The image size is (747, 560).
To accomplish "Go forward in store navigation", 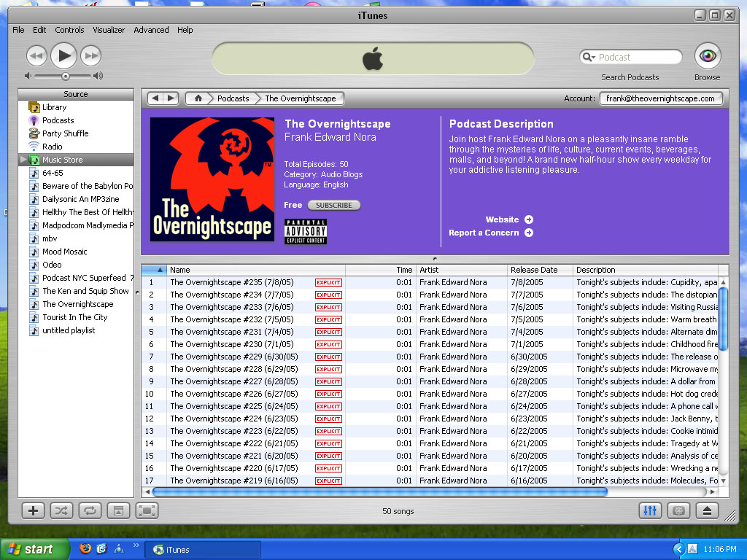I will click(171, 98).
